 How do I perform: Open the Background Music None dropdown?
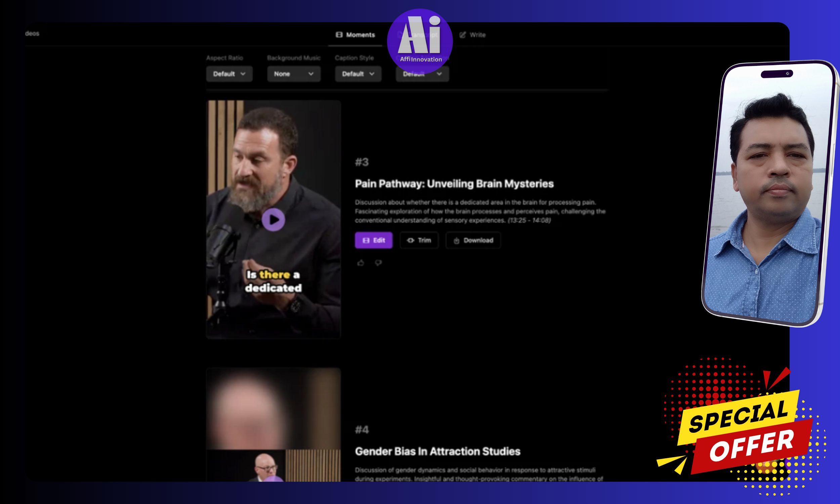pyautogui.click(x=294, y=74)
